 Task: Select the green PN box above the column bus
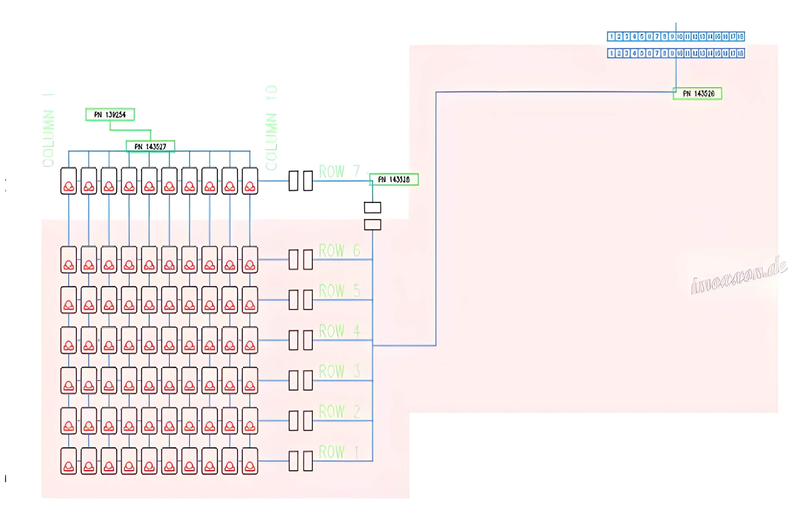click(x=150, y=146)
